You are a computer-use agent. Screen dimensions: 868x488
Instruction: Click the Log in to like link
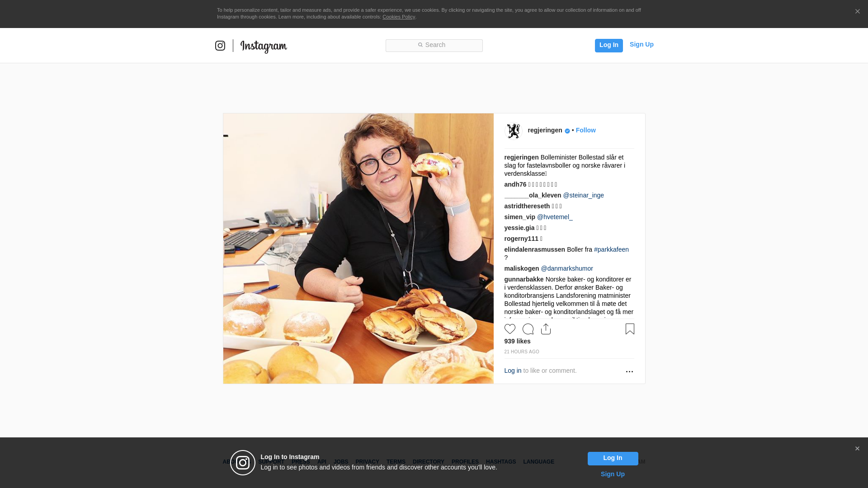pyautogui.click(x=513, y=371)
